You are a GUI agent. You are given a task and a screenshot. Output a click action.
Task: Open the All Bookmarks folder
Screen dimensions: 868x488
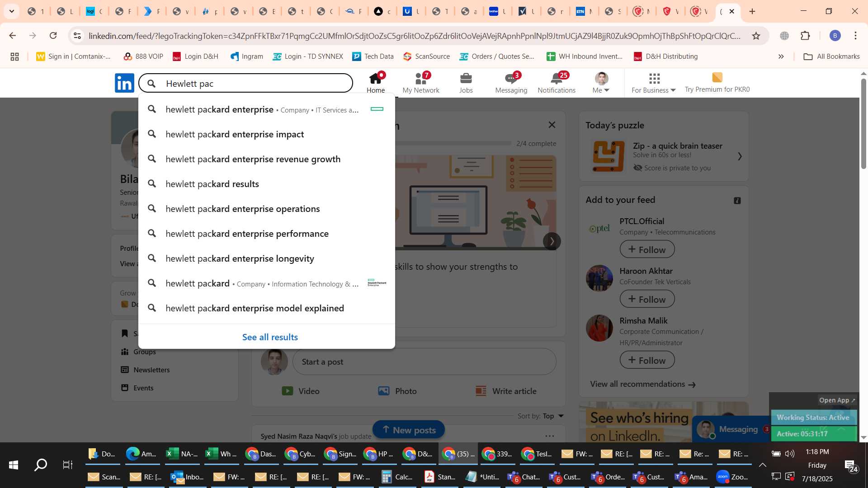click(831, 56)
